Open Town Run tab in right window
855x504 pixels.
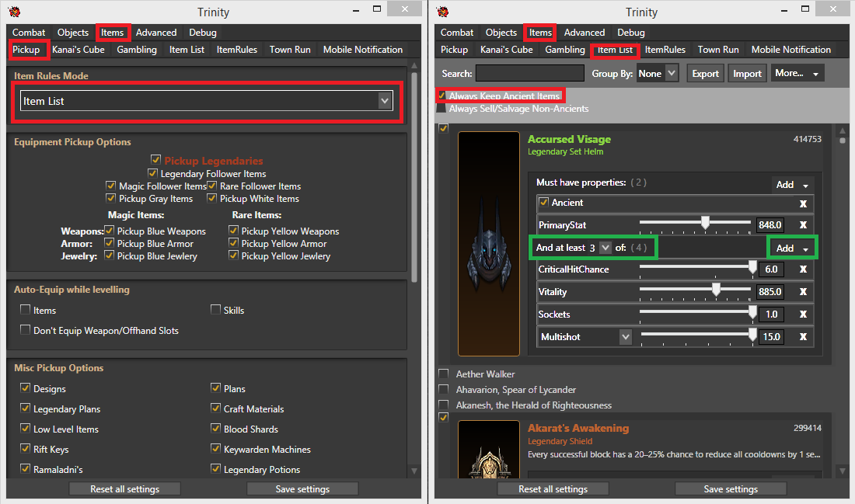[x=718, y=50]
